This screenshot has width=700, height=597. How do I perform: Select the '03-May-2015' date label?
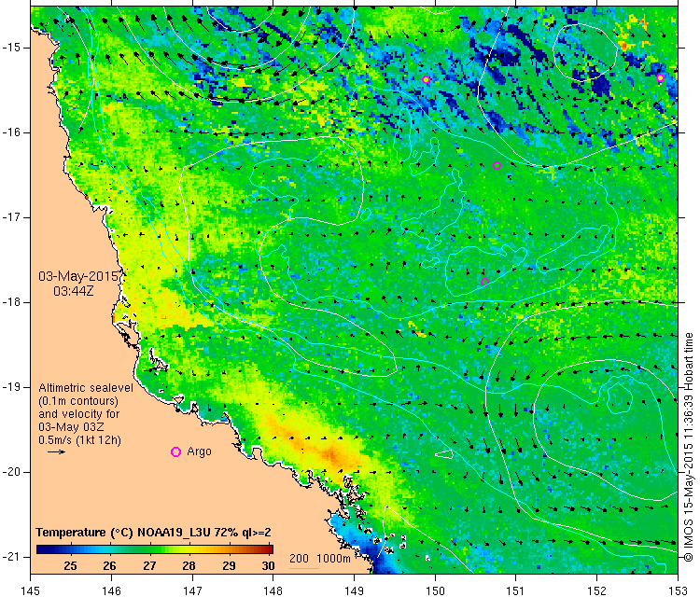[80, 276]
